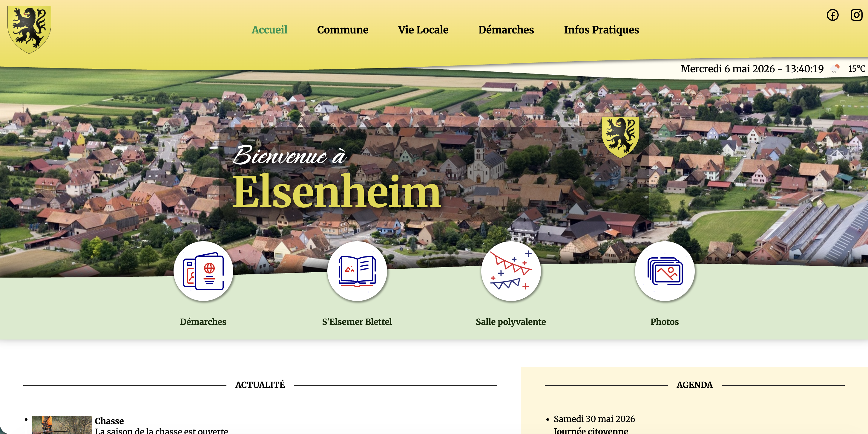
Task: Click the AGENDA section heading
Action: pyautogui.click(x=694, y=385)
